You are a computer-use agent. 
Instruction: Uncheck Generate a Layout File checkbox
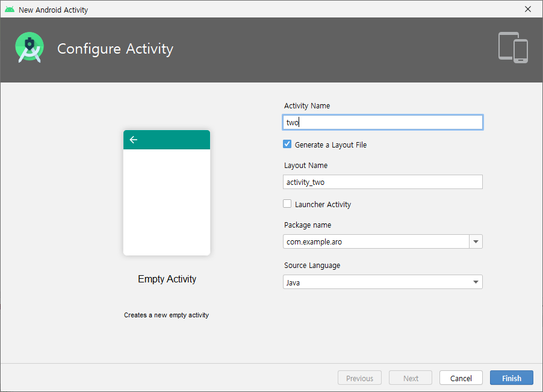(x=287, y=145)
